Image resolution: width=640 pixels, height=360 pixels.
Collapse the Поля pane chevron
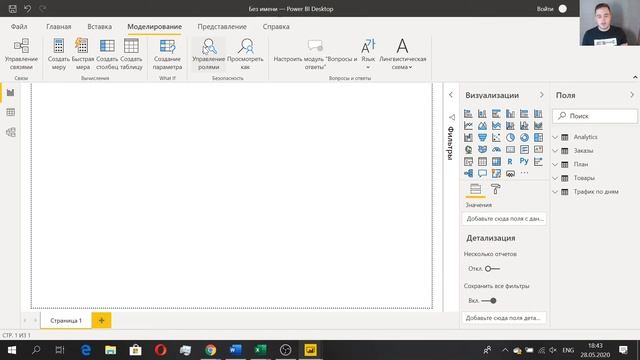(x=632, y=95)
